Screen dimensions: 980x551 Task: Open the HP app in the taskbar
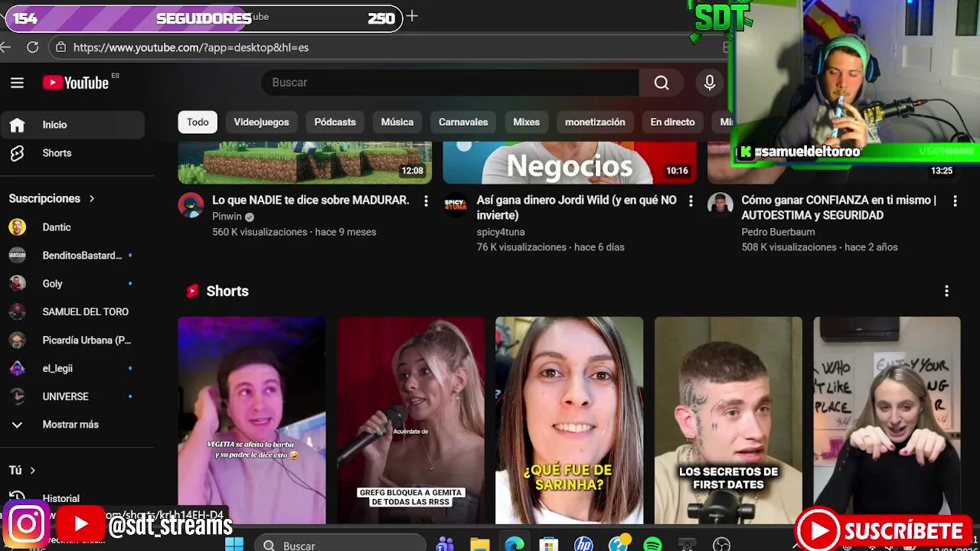[x=583, y=545]
